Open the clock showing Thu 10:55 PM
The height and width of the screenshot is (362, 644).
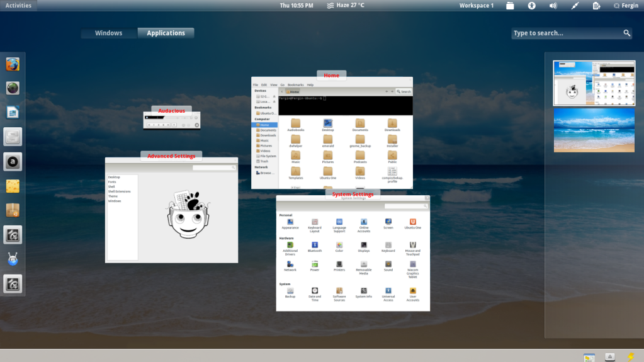pos(297,5)
